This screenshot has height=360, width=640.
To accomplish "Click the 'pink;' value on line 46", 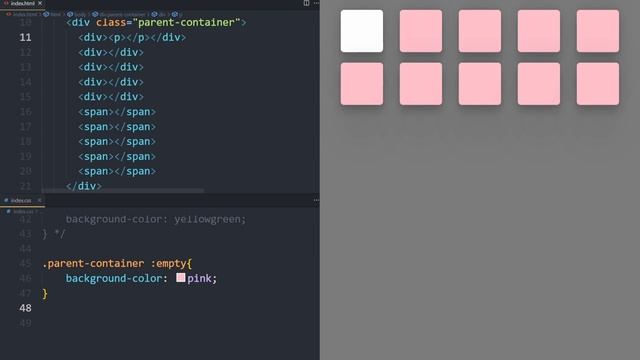I will pos(202,278).
